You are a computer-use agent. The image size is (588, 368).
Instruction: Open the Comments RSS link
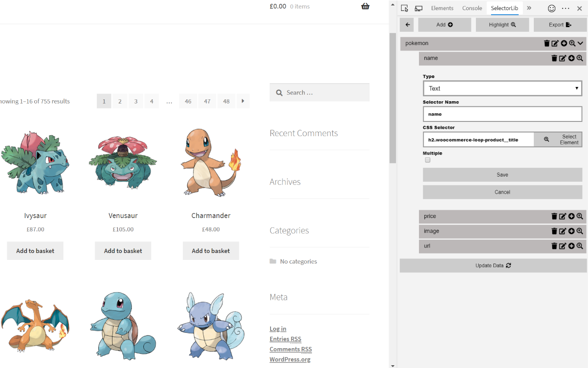[x=291, y=349]
